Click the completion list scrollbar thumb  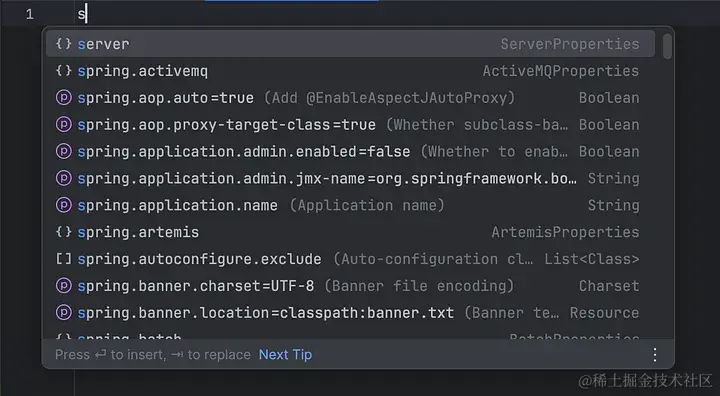pos(667,46)
